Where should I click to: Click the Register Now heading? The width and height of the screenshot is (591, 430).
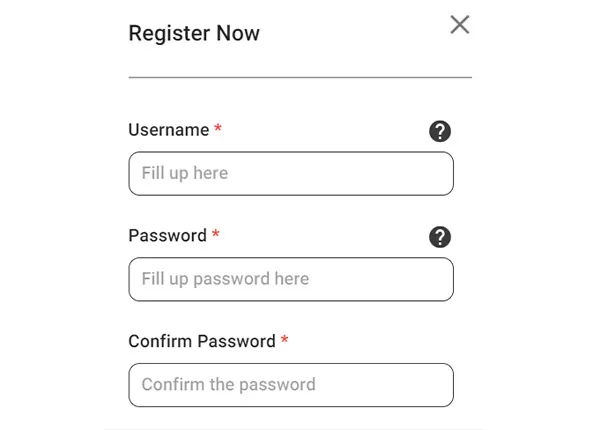[194, 34]
